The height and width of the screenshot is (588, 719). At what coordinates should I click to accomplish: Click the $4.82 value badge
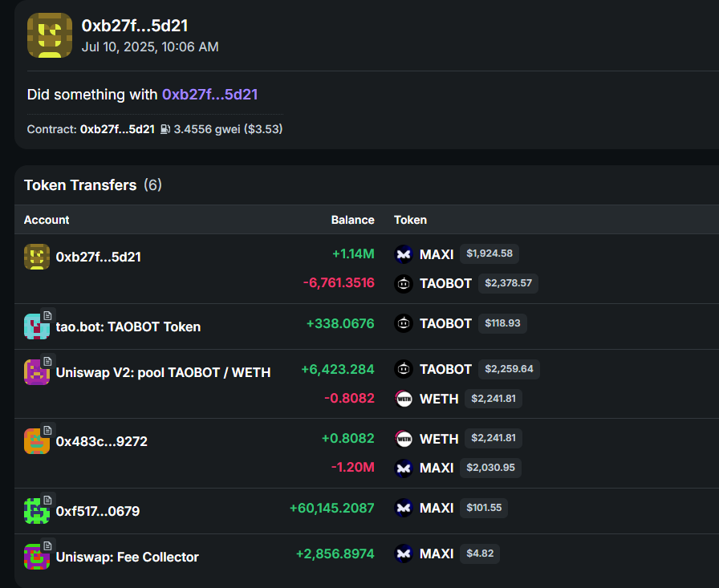[x=480, y=554]
